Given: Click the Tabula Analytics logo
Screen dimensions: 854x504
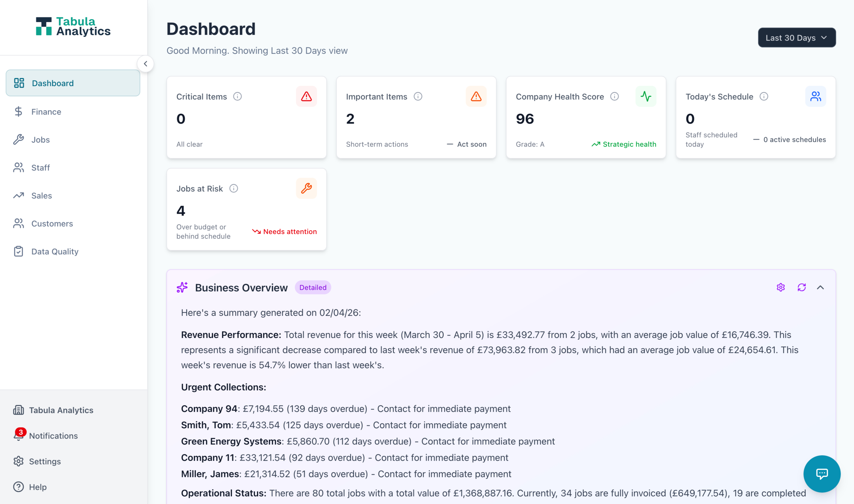Looking at the screenshot, I should 73,26.
